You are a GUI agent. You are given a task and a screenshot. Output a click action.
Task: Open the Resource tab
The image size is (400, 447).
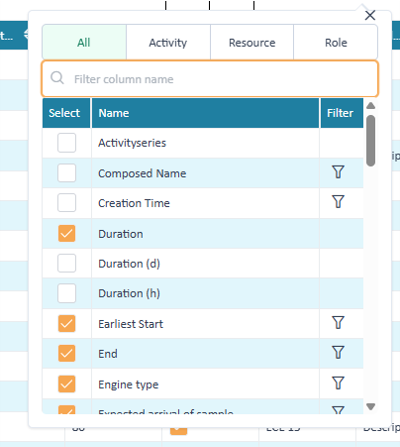click(252, 42)
